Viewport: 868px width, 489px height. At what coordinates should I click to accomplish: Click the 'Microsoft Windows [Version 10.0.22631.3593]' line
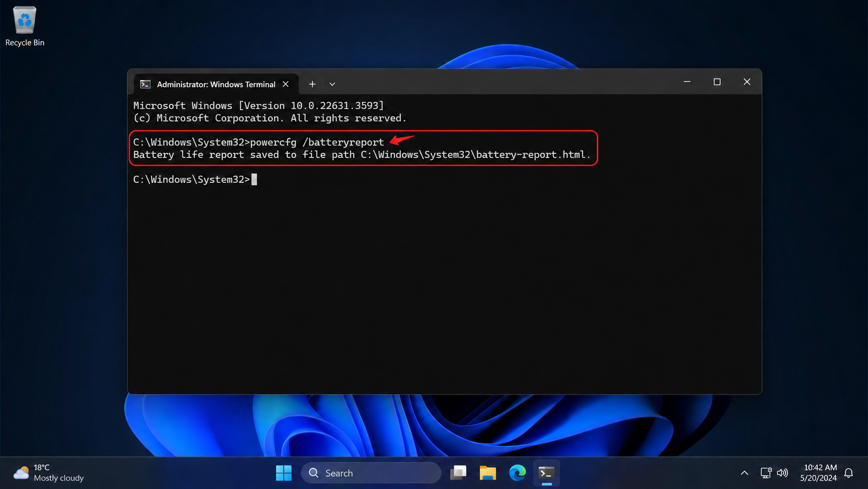tap(259, 105)
